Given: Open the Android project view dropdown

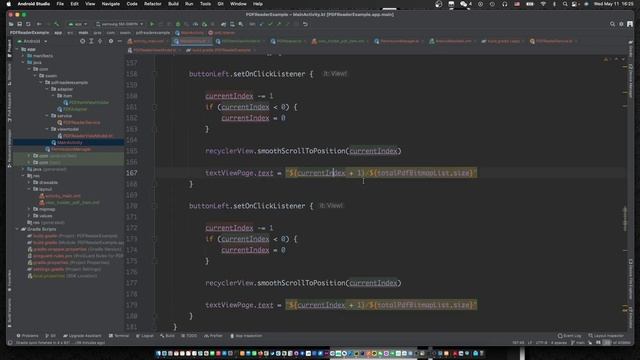Looking at the screenshot, I should click(32, 41).
